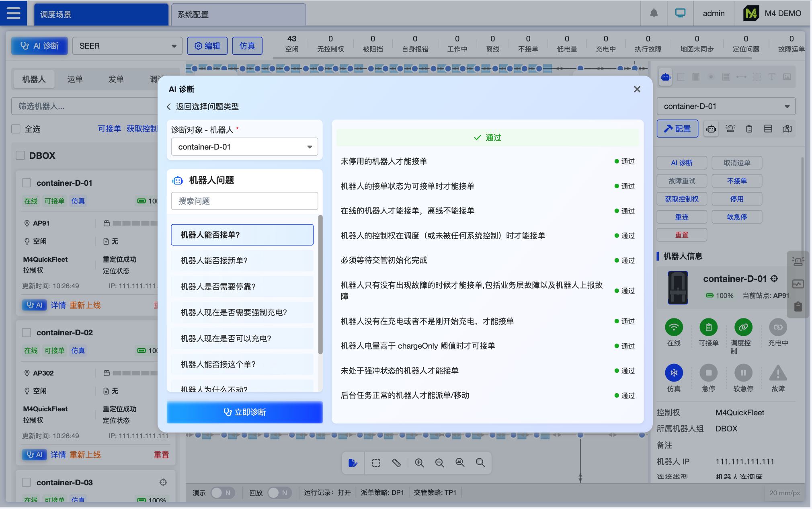The image size is (812, 509).
Task: Select the rectangle selection map tool
Action: coord(376,463)
